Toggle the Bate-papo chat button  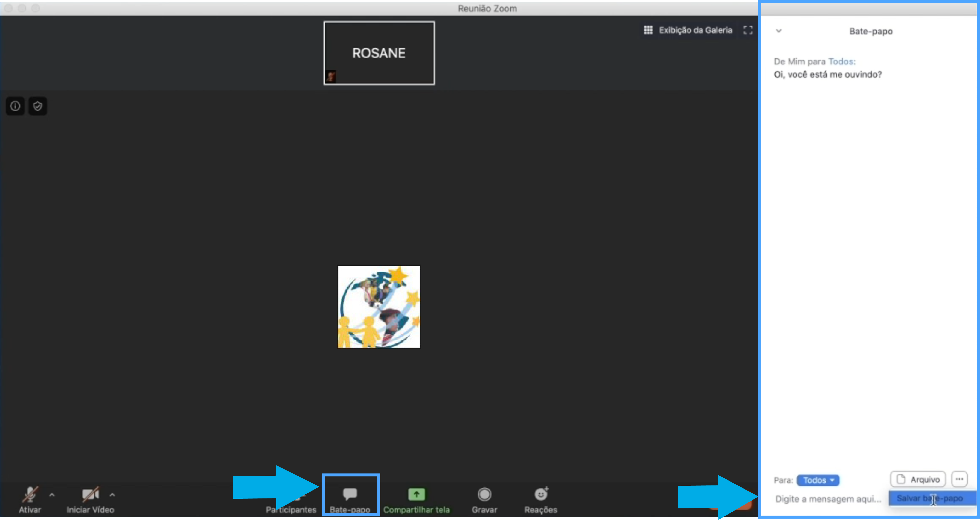point(350,500)
